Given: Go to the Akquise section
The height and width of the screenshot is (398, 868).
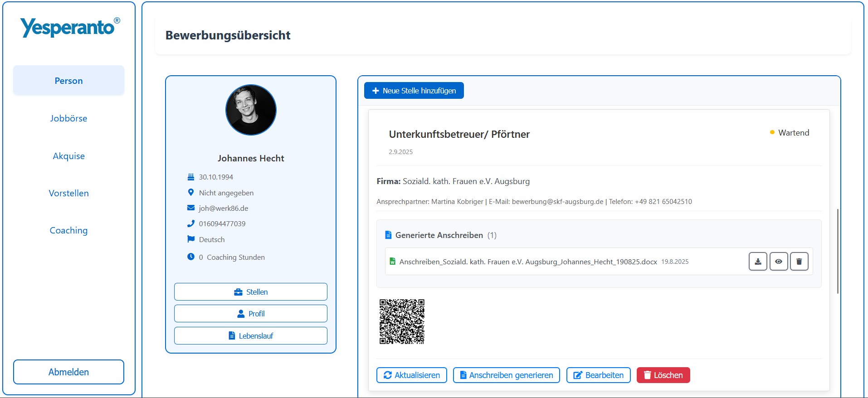Looking at the screenshot, I should click(x=68, y=156).
